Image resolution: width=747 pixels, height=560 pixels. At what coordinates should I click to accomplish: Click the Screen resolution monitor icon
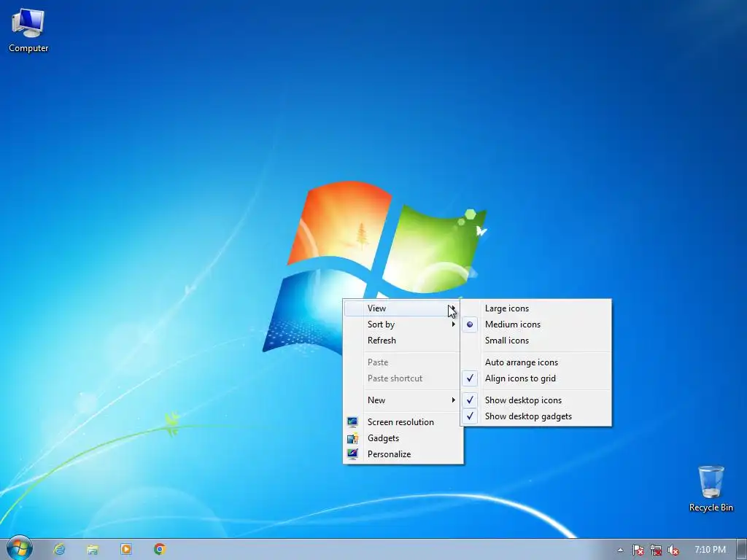352,422
